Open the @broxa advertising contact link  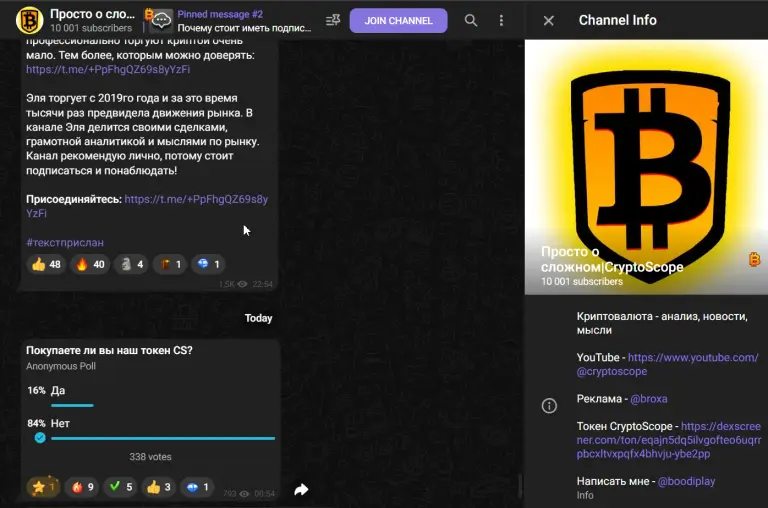pos(648,399)
